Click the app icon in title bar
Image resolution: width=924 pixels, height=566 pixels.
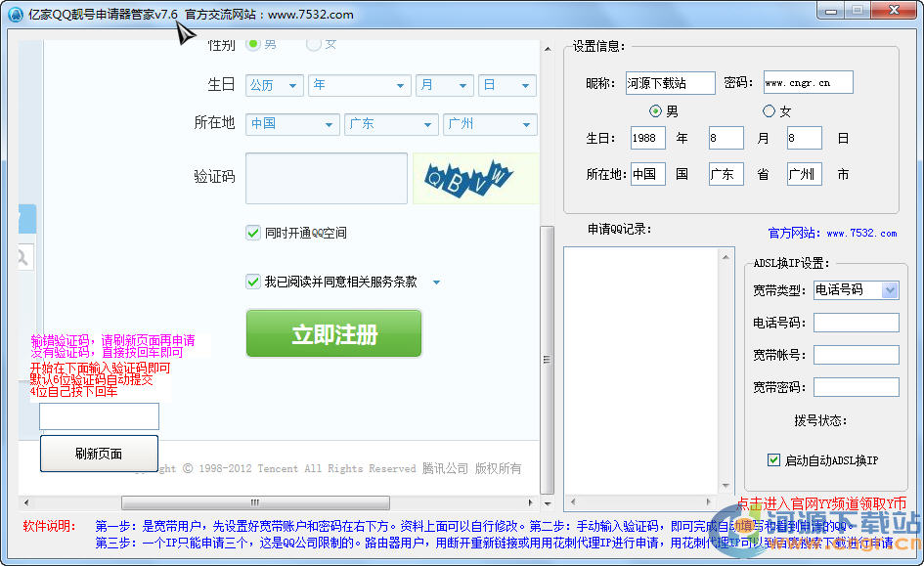coord(15,15)
